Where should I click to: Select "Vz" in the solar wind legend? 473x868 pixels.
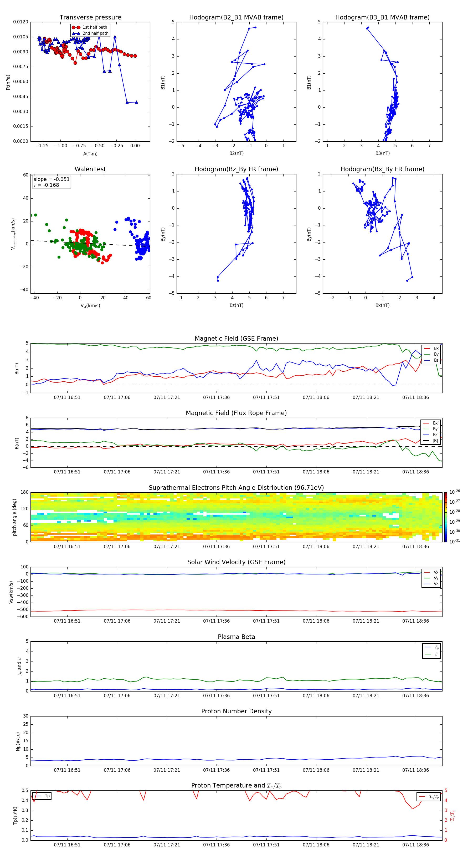coord(431,584)
